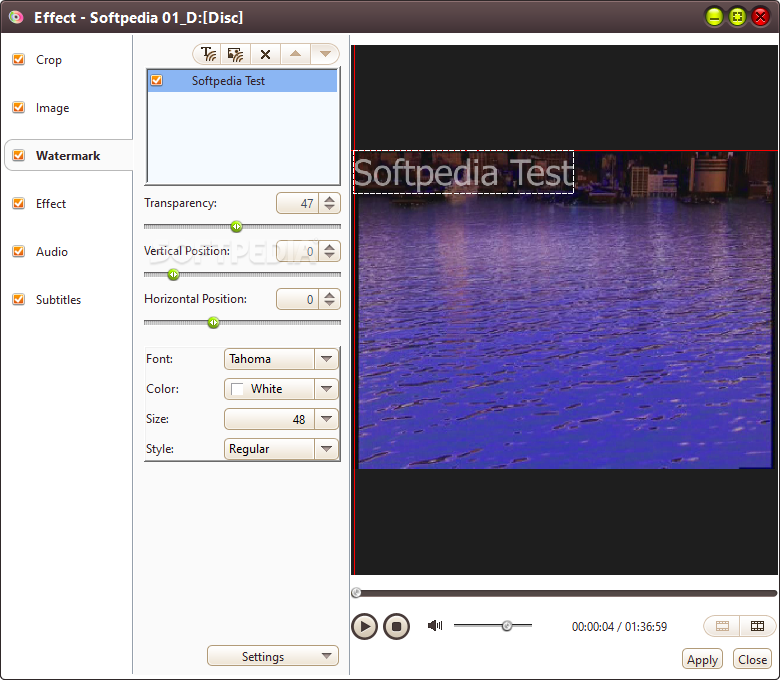Open the Crop tab

[49, 60]
